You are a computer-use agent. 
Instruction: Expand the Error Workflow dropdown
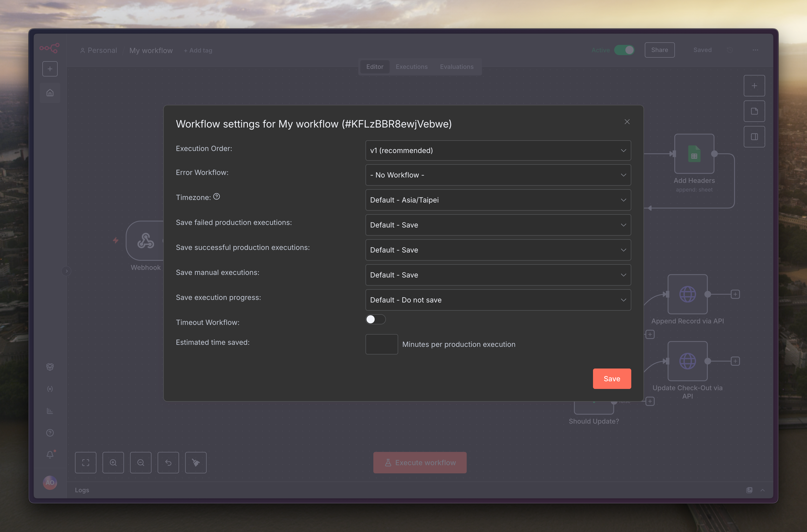(x=498, y=175)
